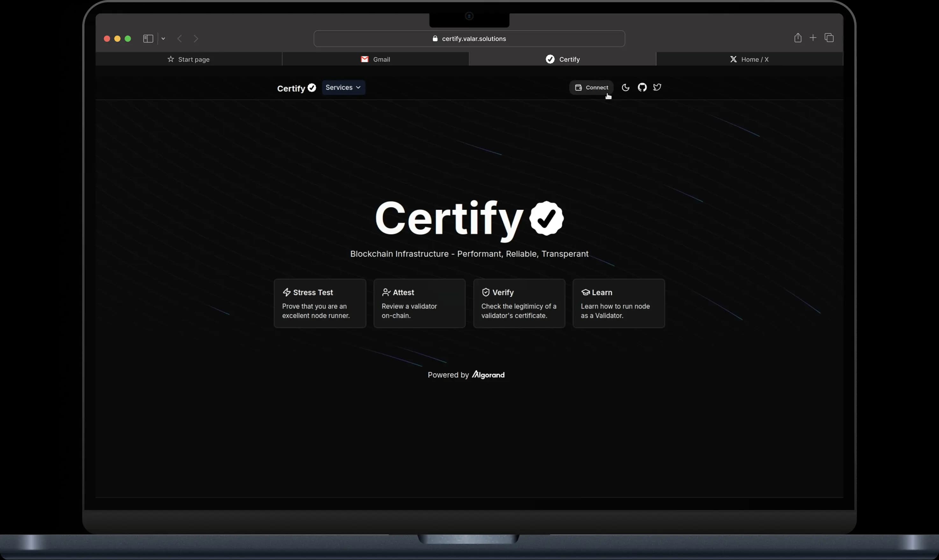This screenshot has height=560, width=939.
Task: Click the Algorand logo link
Action: [488, 375]
